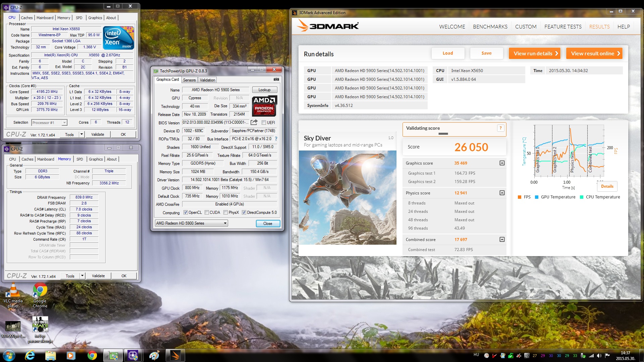Open the Processor #1 selection dropdown

[x=49, y=123]
